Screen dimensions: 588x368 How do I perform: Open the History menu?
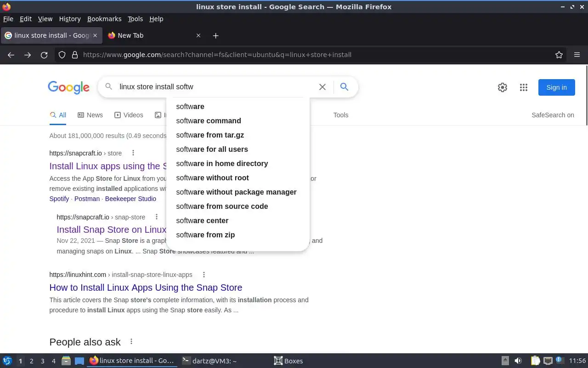click(70, 19)
